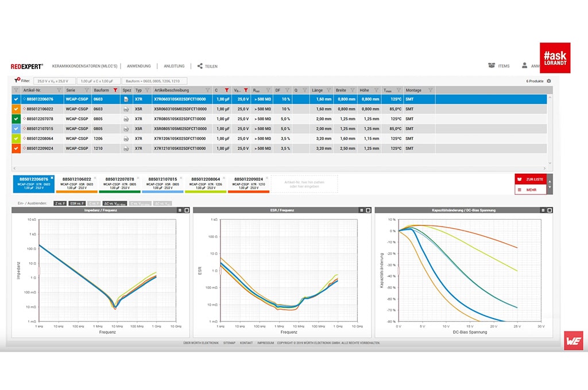This screenshot has width=588, height=390.
Task: Open datasheet icon for 885012209024
Action: 126,149
